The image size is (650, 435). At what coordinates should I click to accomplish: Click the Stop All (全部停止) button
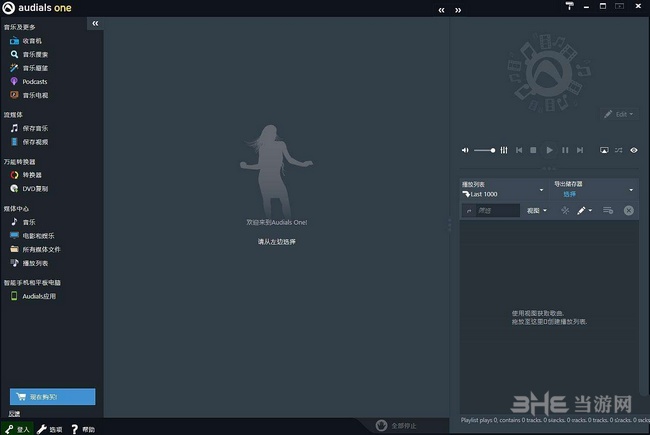396,425
